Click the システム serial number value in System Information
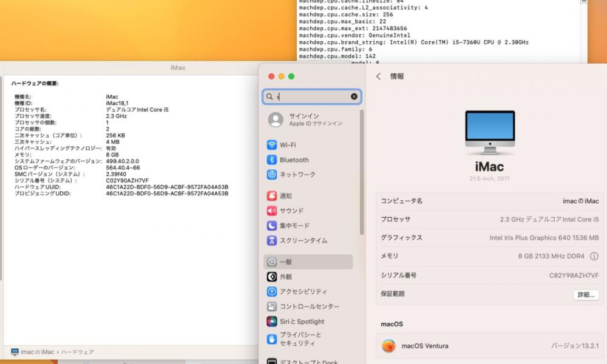This screenshot has width=607, height=364. click(x=127, y=181)
